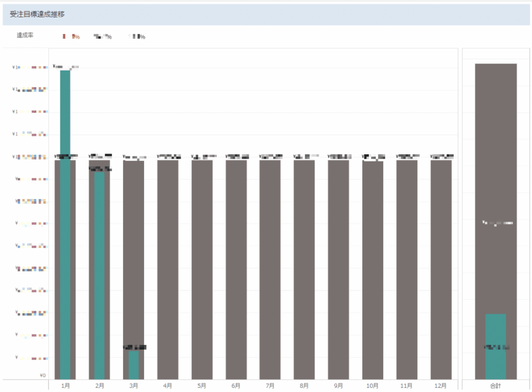532x392 pixels.
Task: Click the 1月 axis label
Action: (65, 386)
